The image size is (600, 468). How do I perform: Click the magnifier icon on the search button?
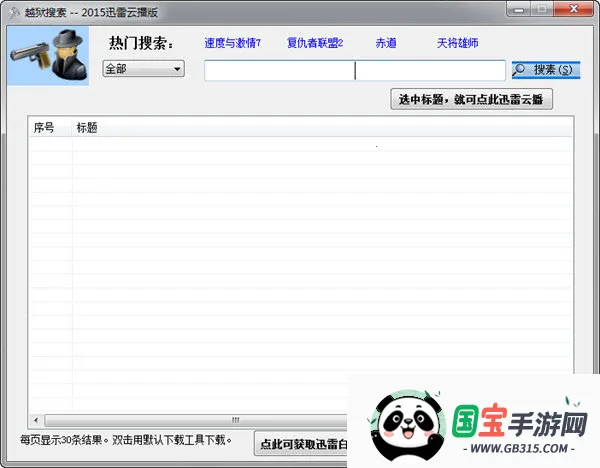[x=520, y=70]
